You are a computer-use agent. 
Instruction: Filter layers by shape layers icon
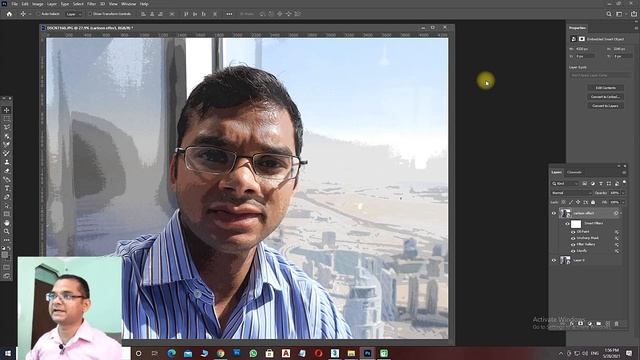pyautogui.click(x=609, y=184)
